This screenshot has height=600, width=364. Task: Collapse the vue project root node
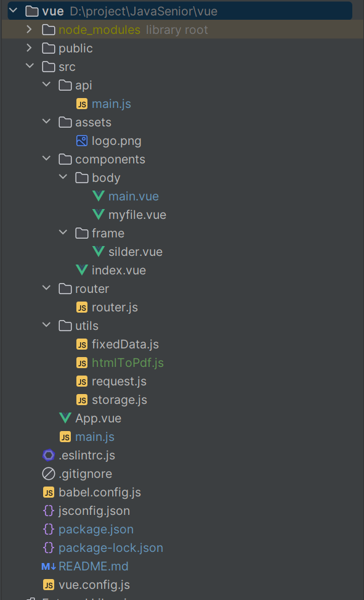pos(13,10)
